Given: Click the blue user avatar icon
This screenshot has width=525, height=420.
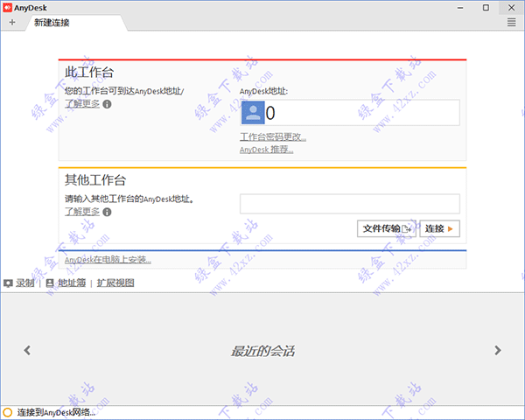Looking at the screenshot, I should (253, 113).
